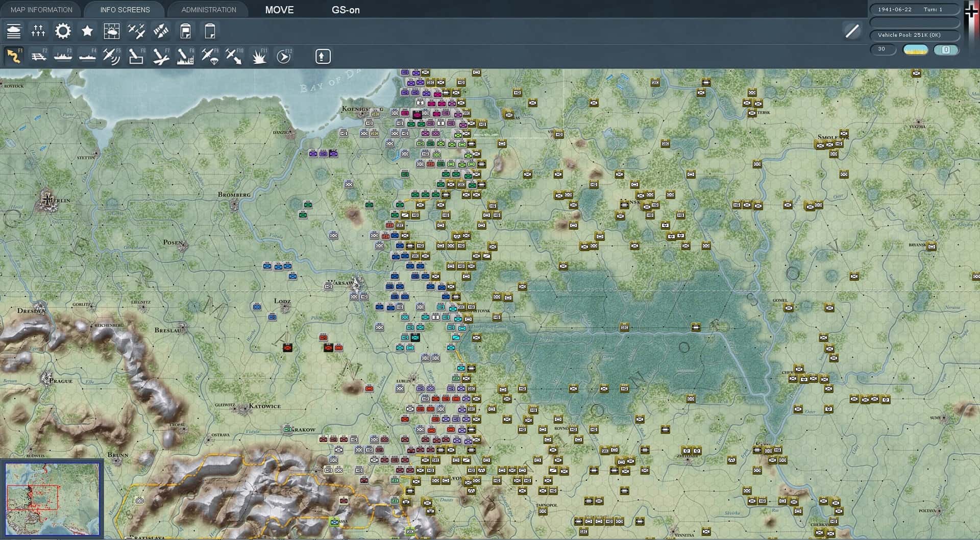This screenshot has width=980, height=540.
Task: Open the preferences gear icon
Action: pos(62,31)
